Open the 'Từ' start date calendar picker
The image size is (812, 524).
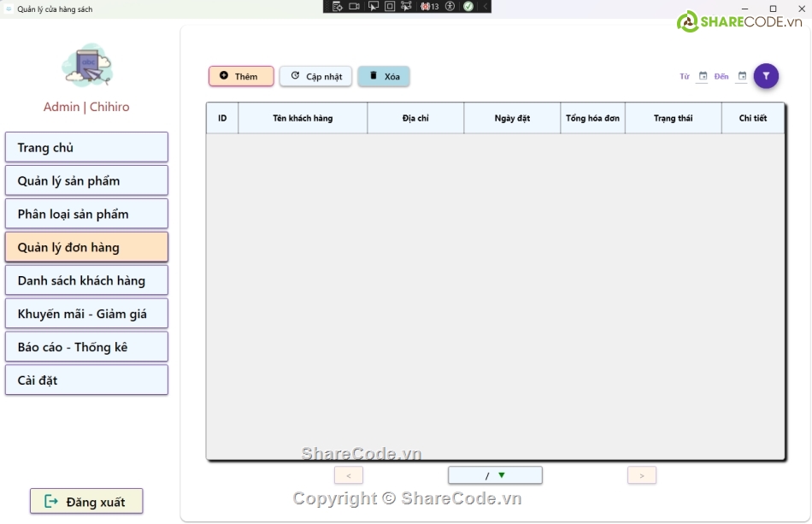pyautogui.click(x=703, y=76)
